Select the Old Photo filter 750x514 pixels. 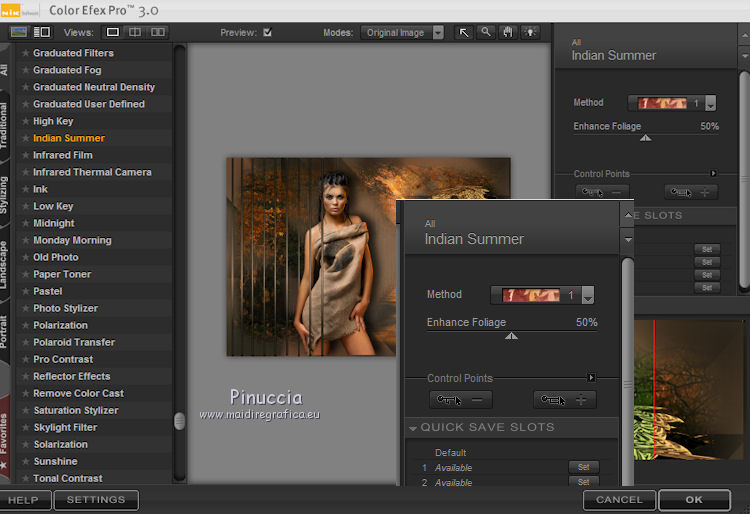point(55,257)
